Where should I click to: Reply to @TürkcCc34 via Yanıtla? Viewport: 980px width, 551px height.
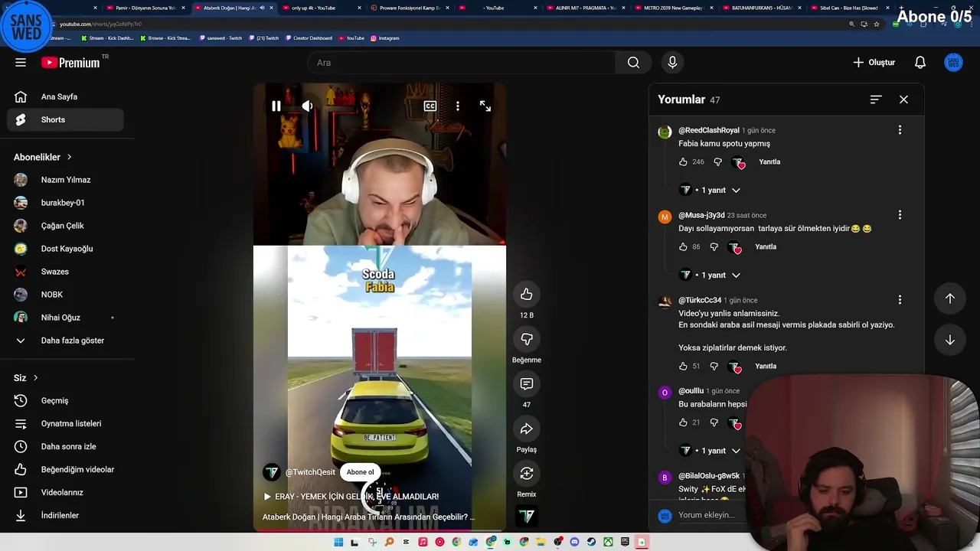tap(766, 367)
